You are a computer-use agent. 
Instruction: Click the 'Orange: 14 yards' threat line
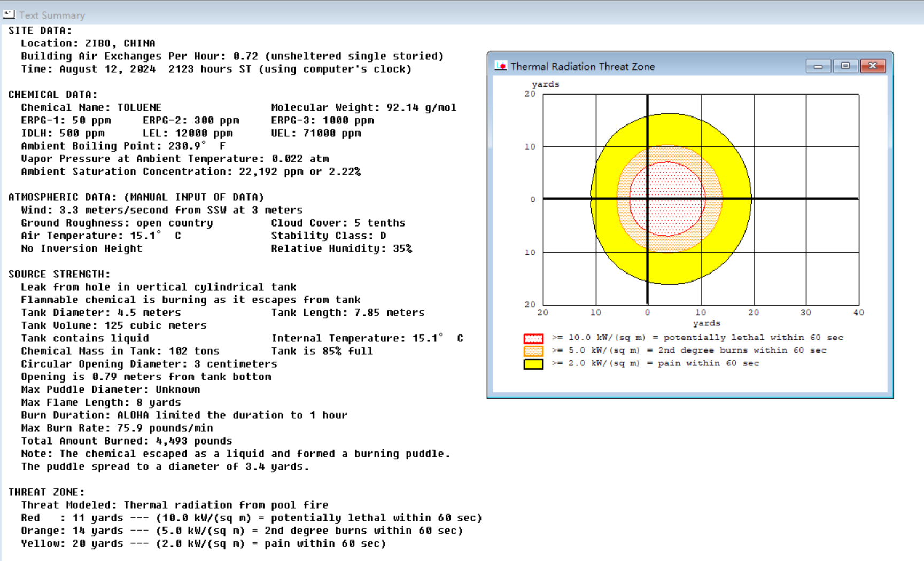[242, 531]
